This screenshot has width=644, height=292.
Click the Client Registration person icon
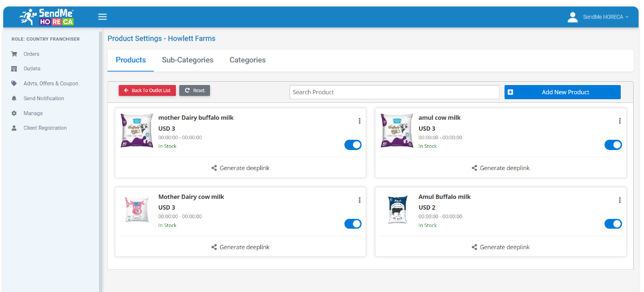(15, 128)
